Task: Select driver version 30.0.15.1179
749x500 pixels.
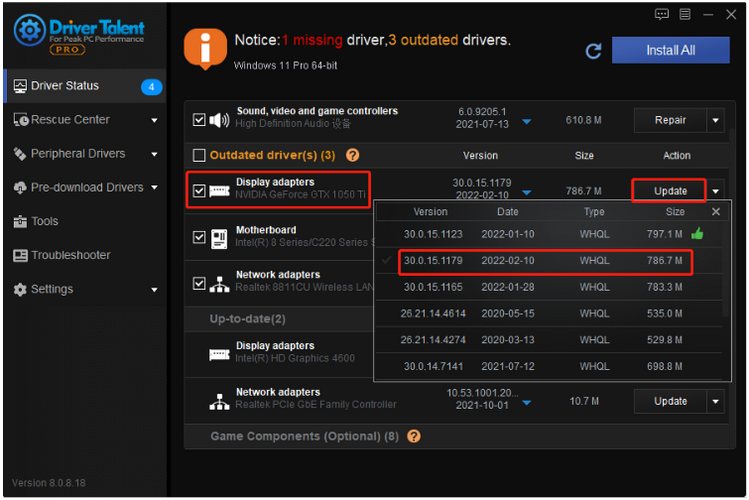Action: [x=549, y=261]
